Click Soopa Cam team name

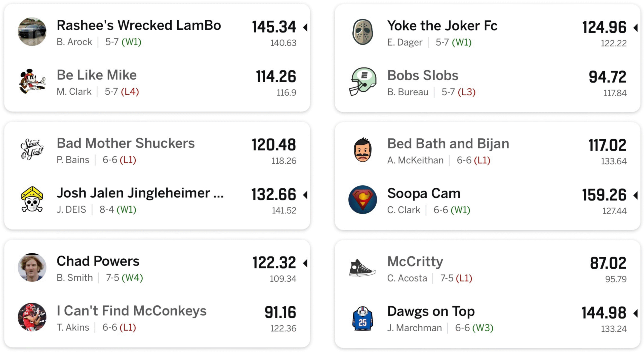click(424, 193)
